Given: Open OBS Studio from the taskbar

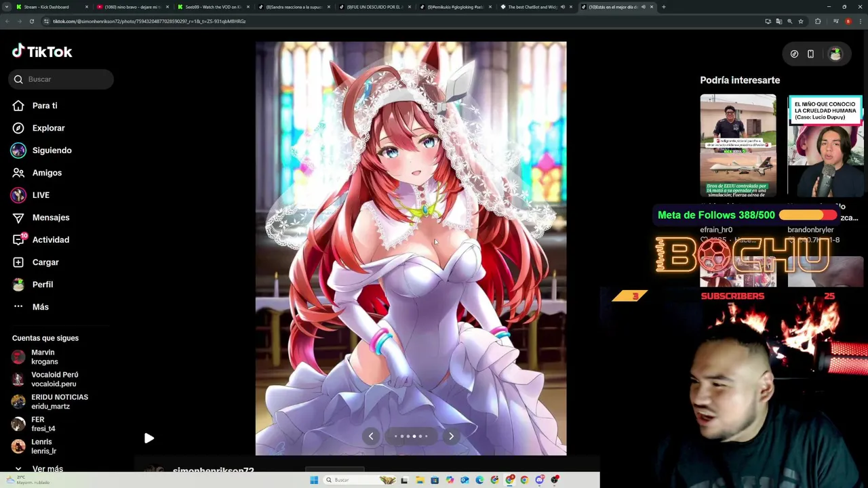Looking at the screenshot, I should [x=555, y=480].
